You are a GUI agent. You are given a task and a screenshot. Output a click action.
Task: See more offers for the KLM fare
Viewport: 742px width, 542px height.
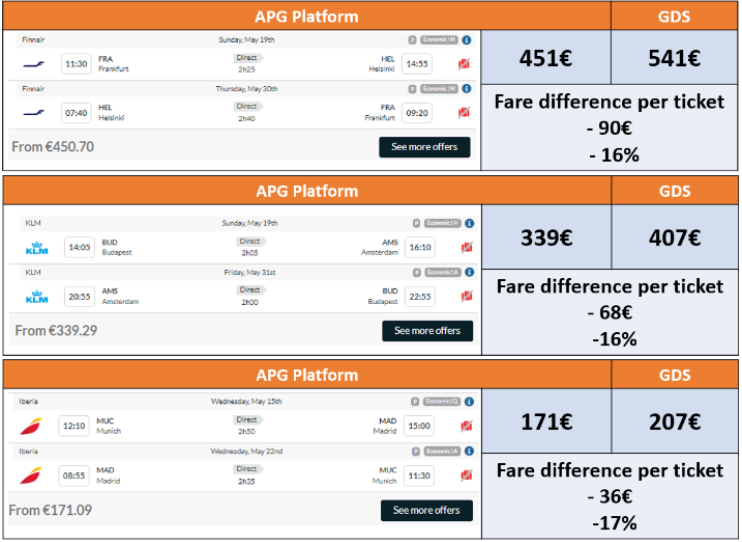pyautogui.click(x=427, y=331)
